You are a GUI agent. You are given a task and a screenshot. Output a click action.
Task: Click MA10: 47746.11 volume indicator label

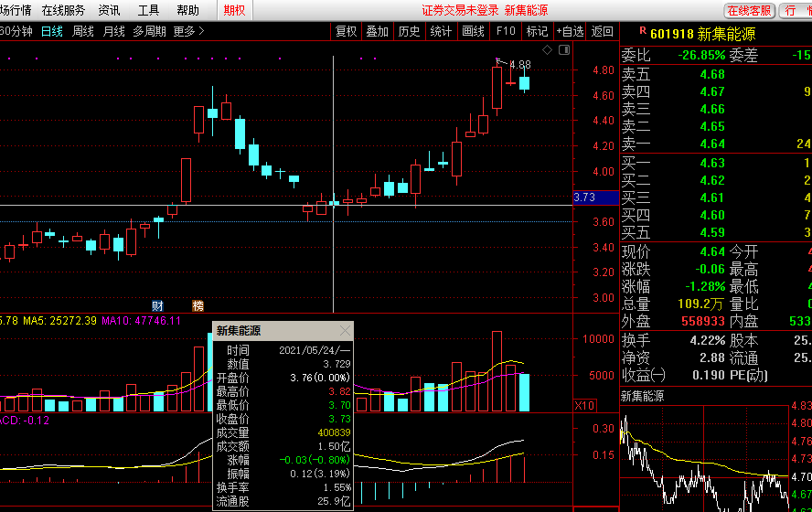pyautogui.click(x=141, y=321)
